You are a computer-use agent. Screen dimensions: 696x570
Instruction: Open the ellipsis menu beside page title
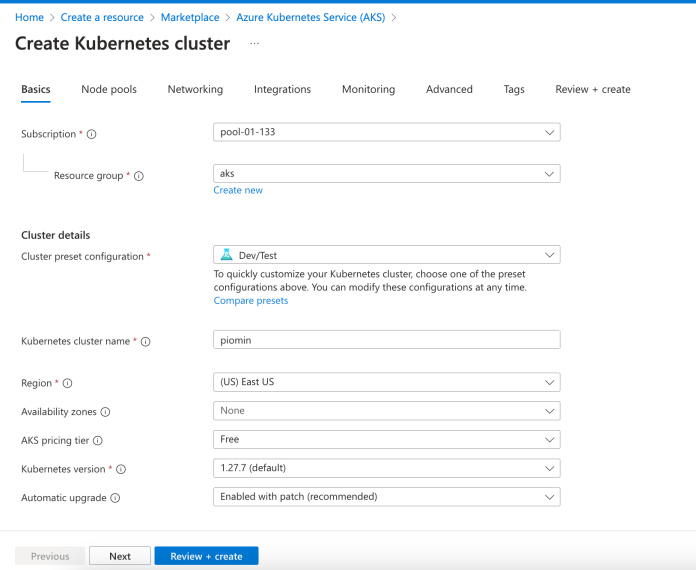254,44
